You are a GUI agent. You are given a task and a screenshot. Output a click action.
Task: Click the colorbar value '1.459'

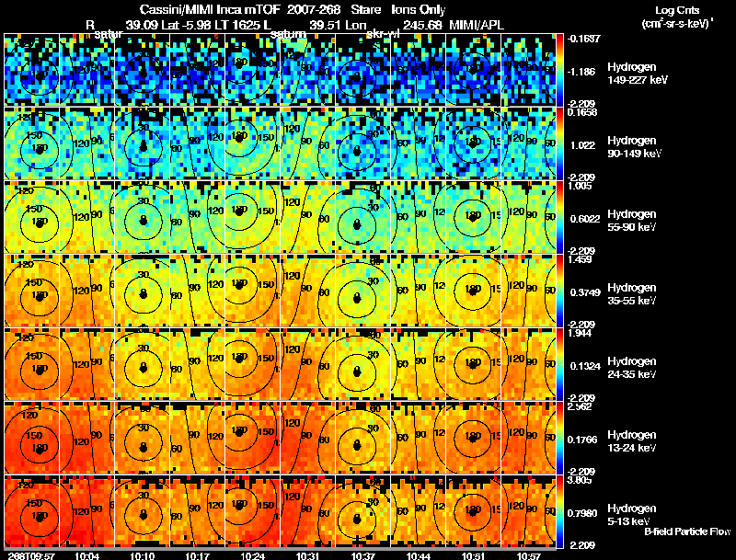pyautogui.click(x=580, y=259)
